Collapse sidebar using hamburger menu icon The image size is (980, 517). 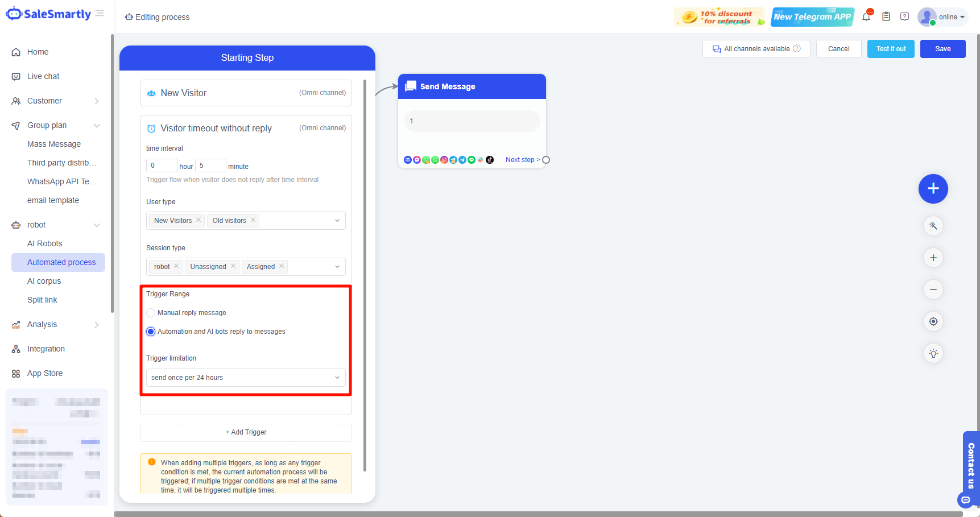[x=100, y=13]
